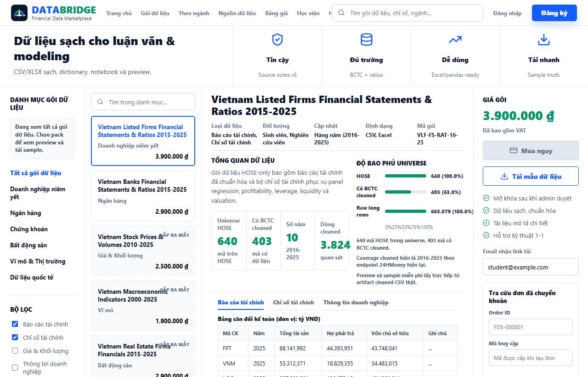The image size is (588, 377).
Task: Focus the Tìm trong danh mục search field
Action: pyautogui.click(x=143, y=102)
